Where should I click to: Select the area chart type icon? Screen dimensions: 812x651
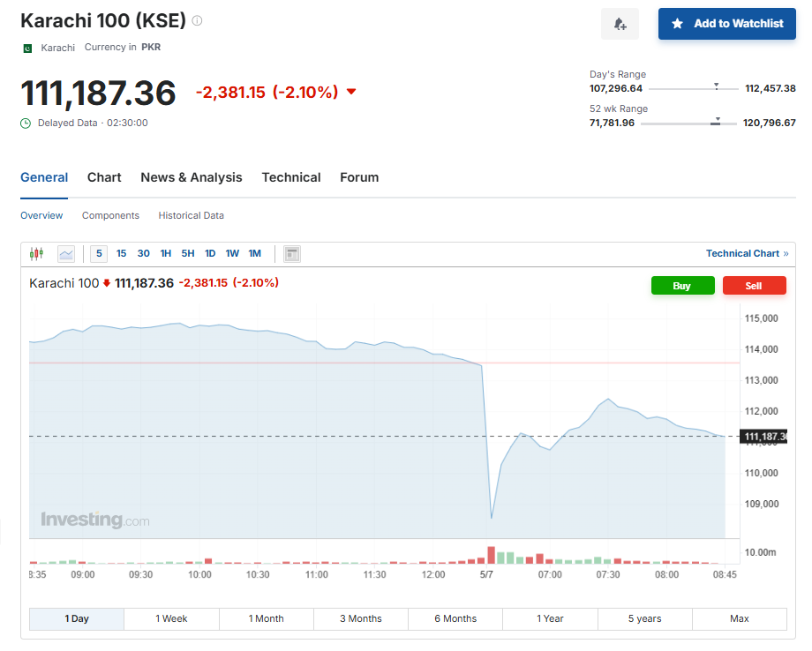tap(66, 253)
